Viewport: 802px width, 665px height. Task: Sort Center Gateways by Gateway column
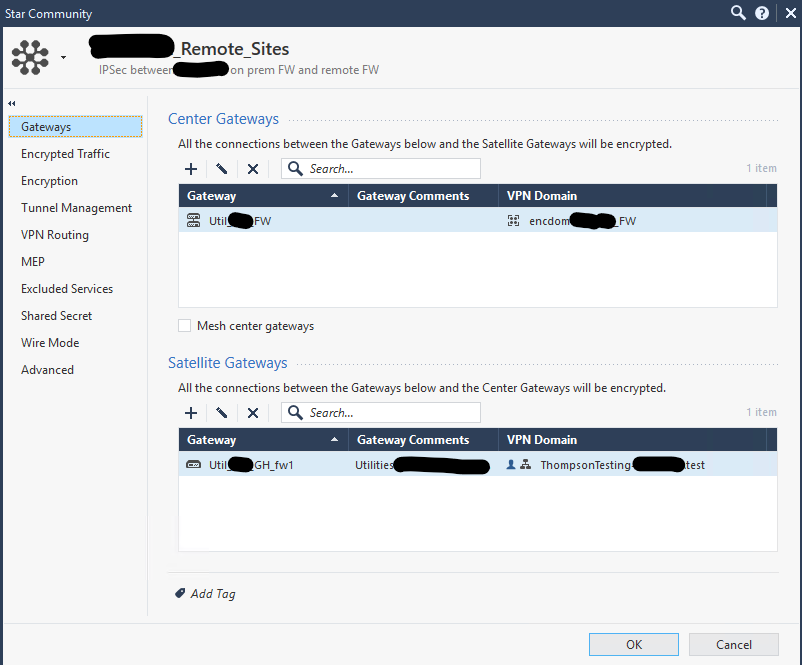263,196
